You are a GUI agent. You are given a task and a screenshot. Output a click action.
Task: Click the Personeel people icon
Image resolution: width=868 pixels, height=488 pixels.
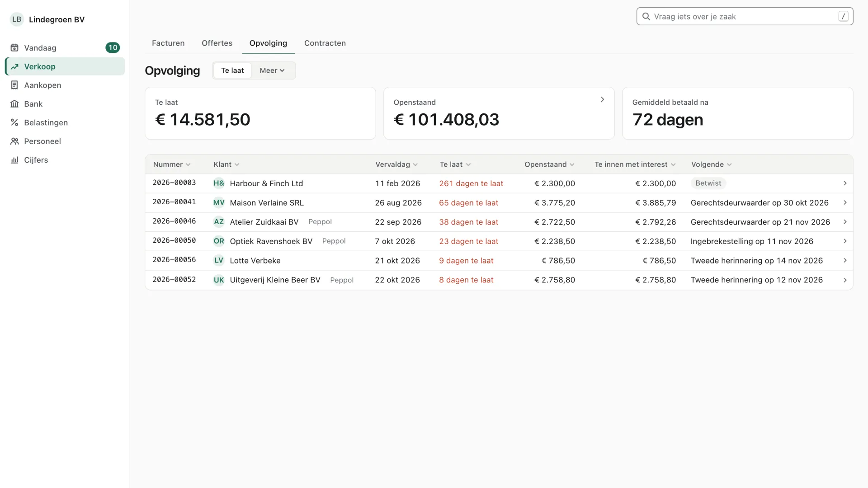click(x=14, y=141)
